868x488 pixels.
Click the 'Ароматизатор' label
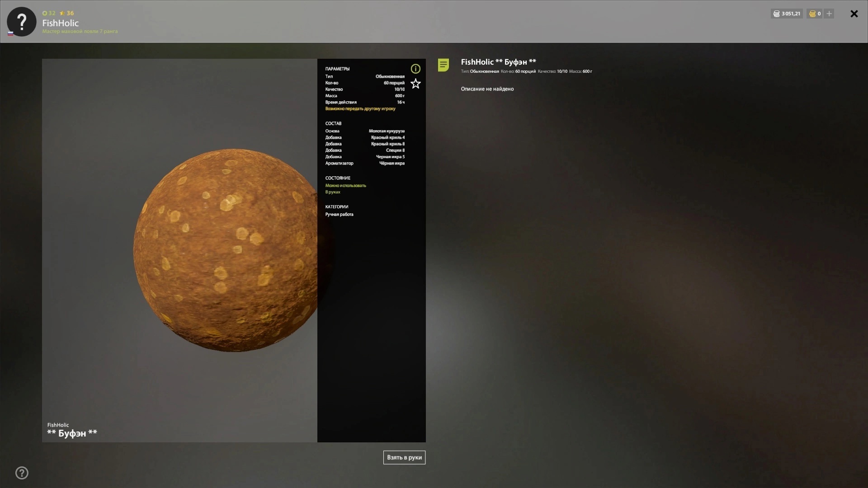click(340, 163)
